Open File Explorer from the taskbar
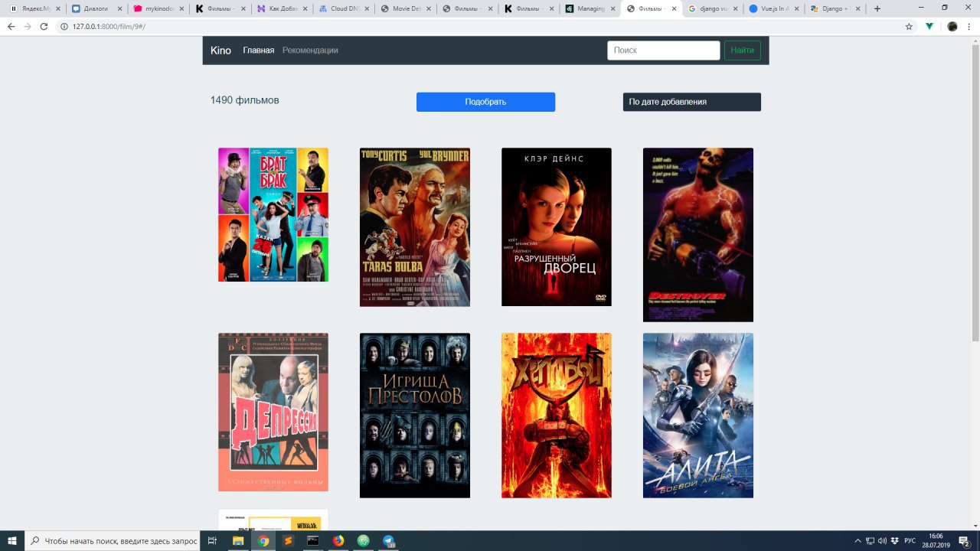The image size is (980, 551). [x=238, y=540]
